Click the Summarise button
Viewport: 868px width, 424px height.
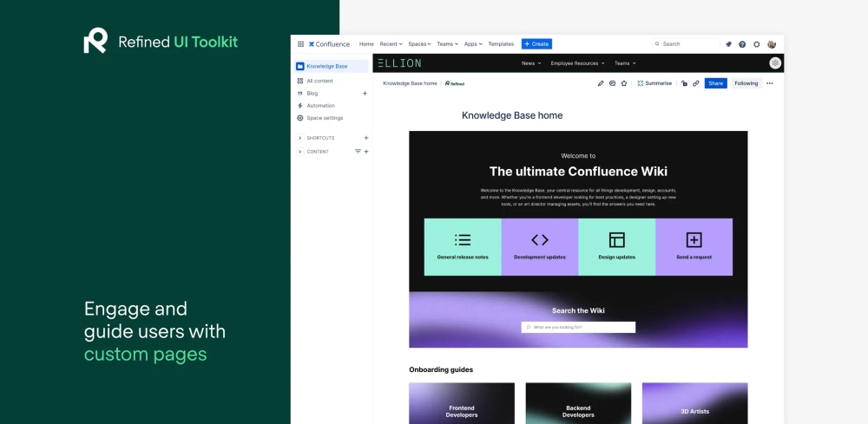pos(654,83)
